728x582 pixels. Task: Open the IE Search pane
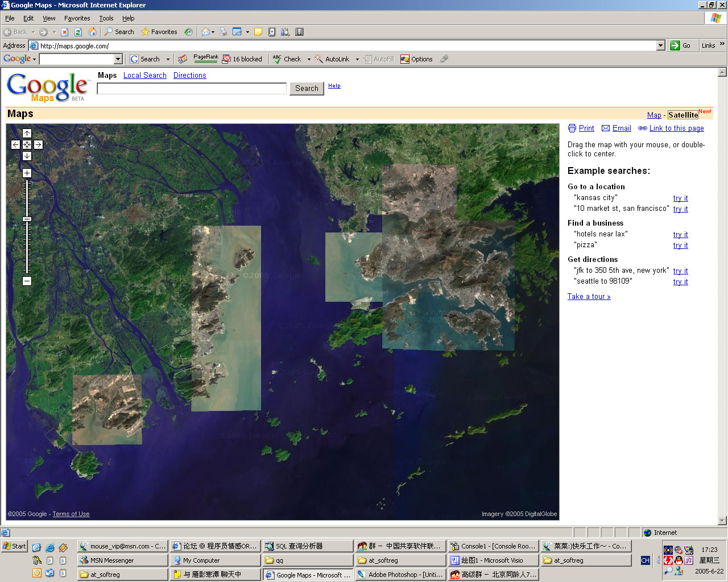[119, 32]
